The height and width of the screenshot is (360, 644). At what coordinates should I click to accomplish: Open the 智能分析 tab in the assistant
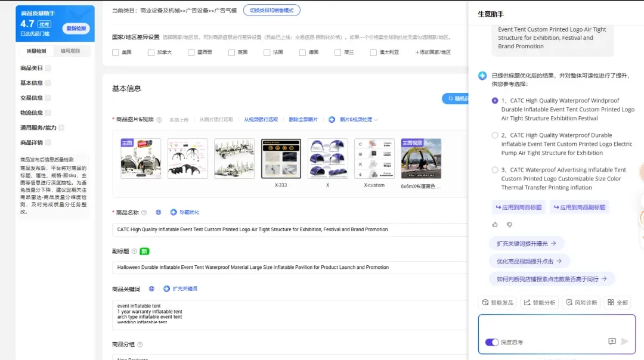point(538,303)
